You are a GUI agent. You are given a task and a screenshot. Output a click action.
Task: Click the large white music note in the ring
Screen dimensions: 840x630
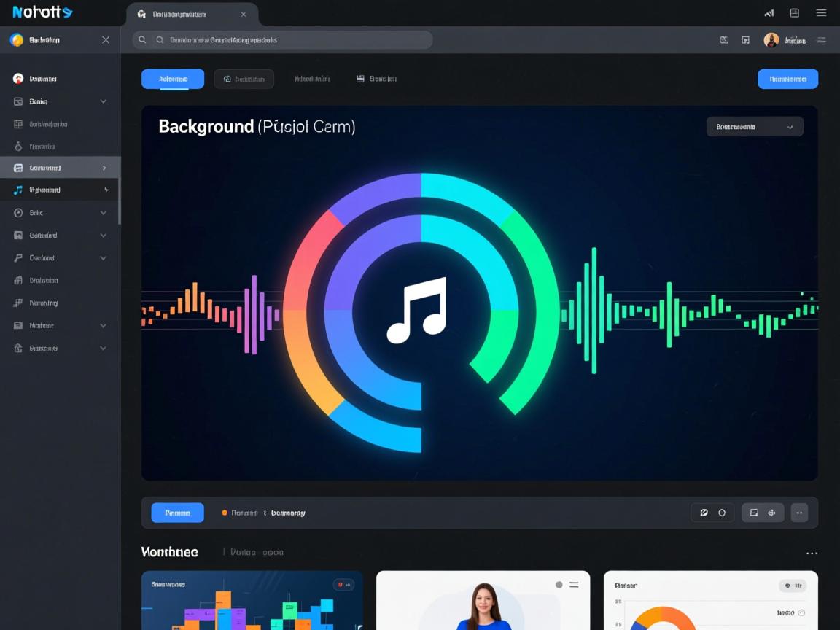[x=416, y=310]
